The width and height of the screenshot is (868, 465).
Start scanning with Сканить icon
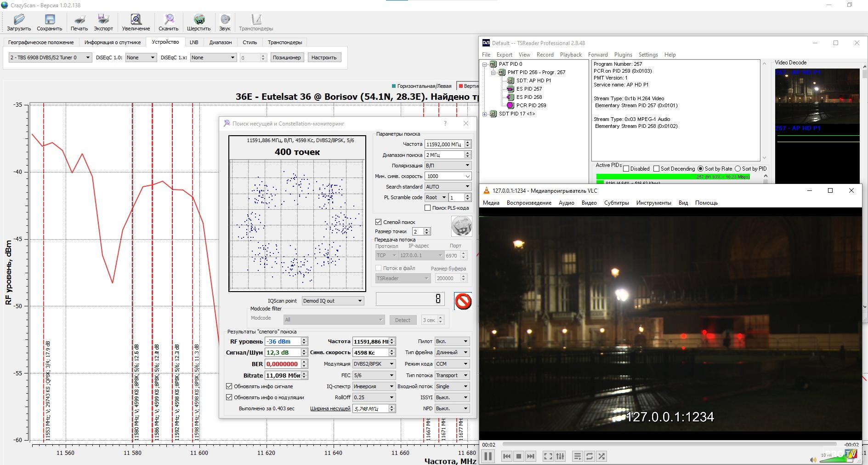click(x=169, y=19)
